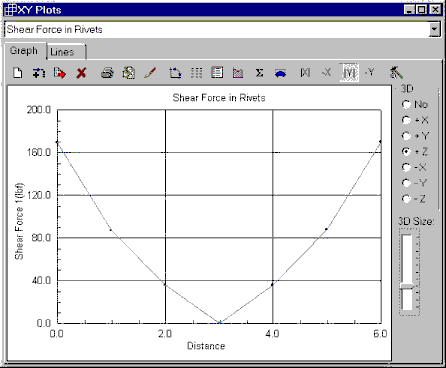Toggle the |Y| absolute value button
This screenshot has width=446, height=368.
tap(349, 72)
